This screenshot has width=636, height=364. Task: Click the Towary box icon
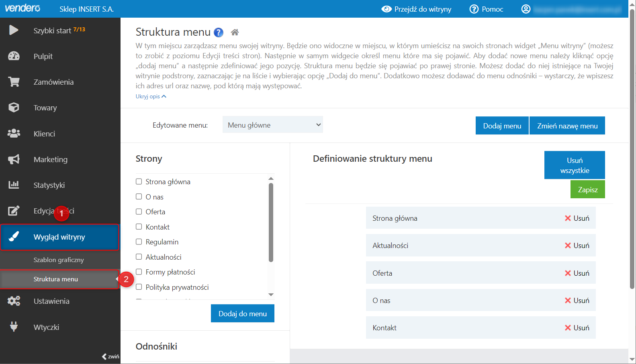[x=14, y=108]
